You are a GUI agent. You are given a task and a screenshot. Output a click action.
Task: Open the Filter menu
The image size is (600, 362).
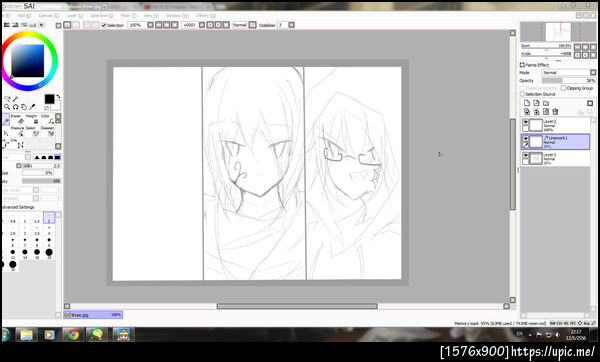128,16
